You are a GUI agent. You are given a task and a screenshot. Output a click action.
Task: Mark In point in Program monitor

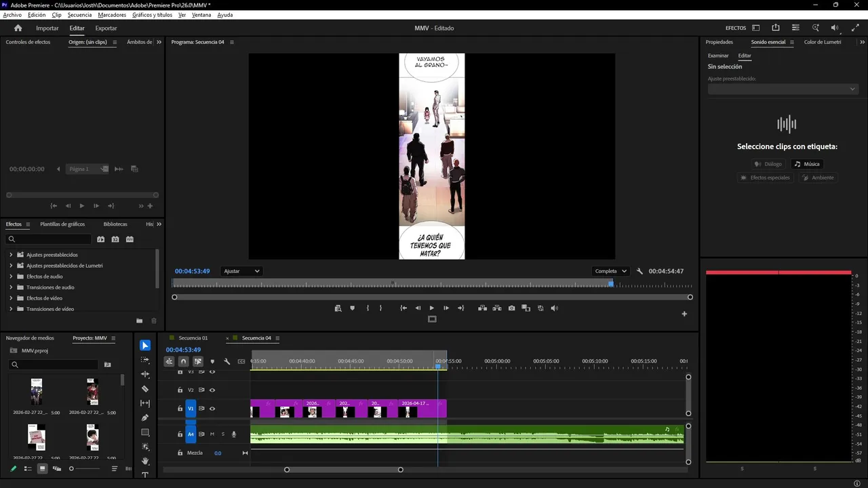(x=368, y=308)
